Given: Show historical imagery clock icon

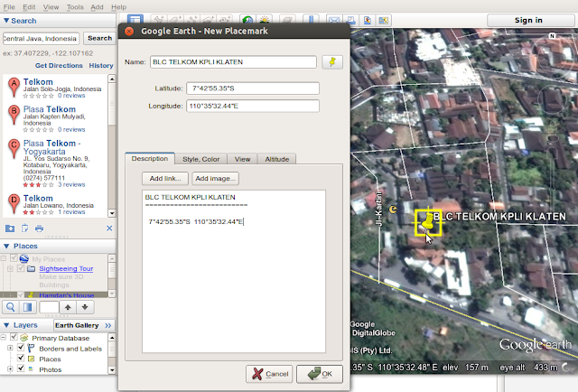Looking at the screenshot, I should pos(247,20).
